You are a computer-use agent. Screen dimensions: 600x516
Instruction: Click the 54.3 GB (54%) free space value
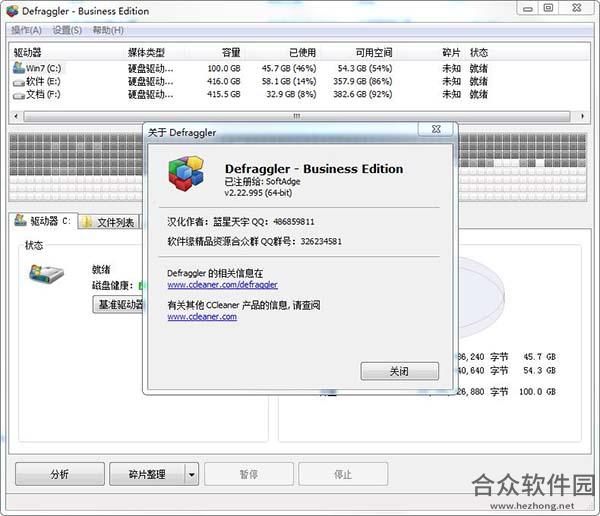(365, 69)
